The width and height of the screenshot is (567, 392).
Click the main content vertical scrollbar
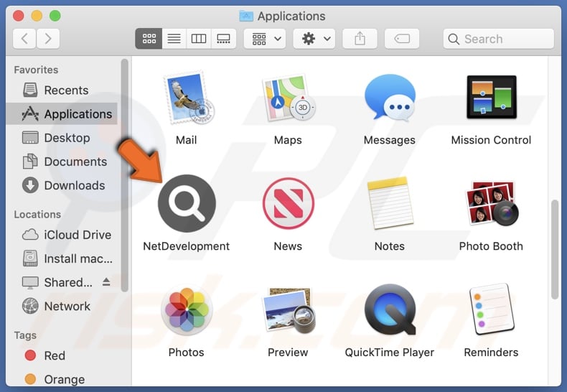[555, 250]
